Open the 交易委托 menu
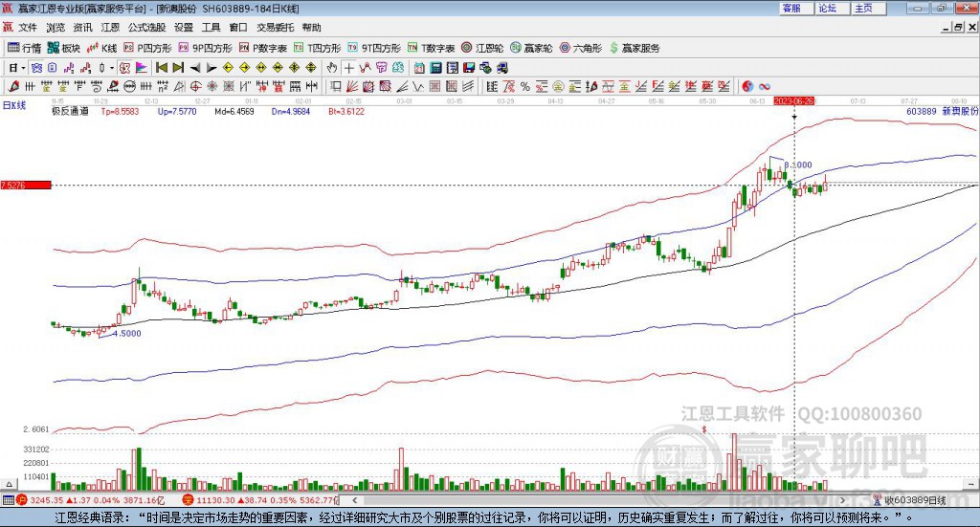This screenshot has height=527, width=980. click(x=275, y=28)
